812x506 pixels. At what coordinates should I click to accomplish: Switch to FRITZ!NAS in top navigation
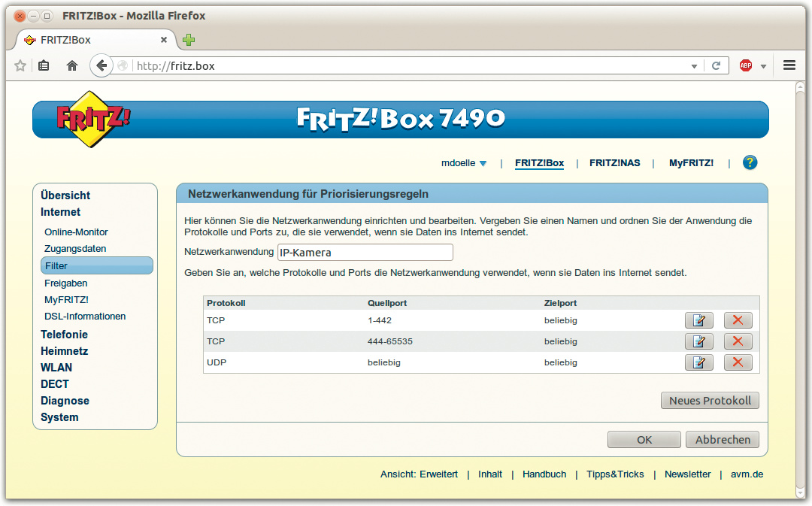pos(614,162)
